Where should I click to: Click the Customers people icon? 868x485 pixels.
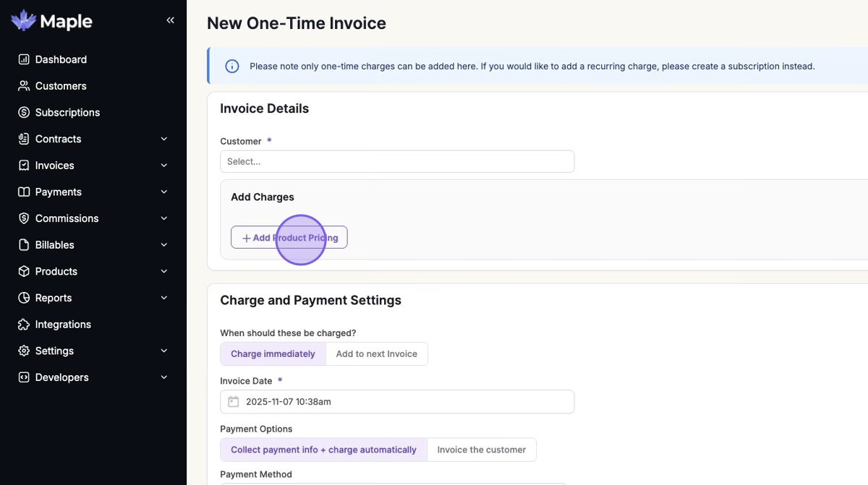click(24, 86)
